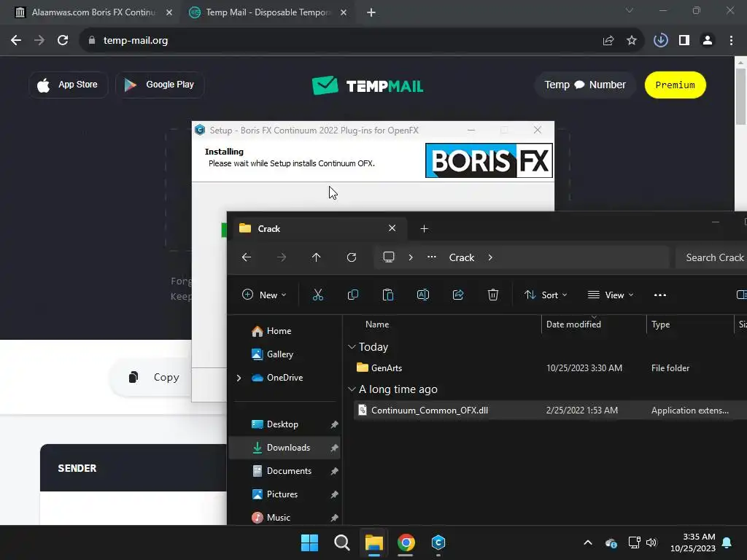Click the Chrome address bar URL
The width and height of the screenshot is (747, 560).
click(x=135, y=41)
